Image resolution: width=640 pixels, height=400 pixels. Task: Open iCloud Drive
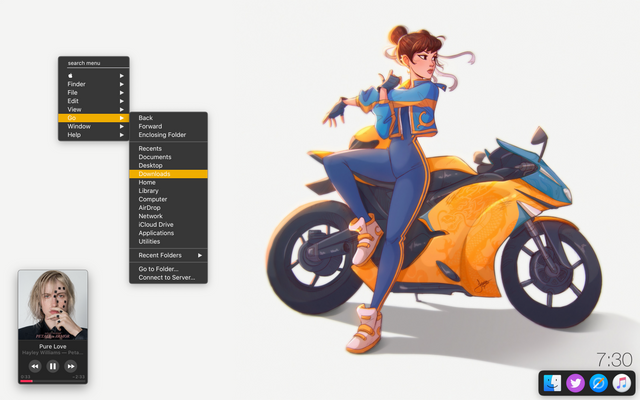(x=168, y=224)
